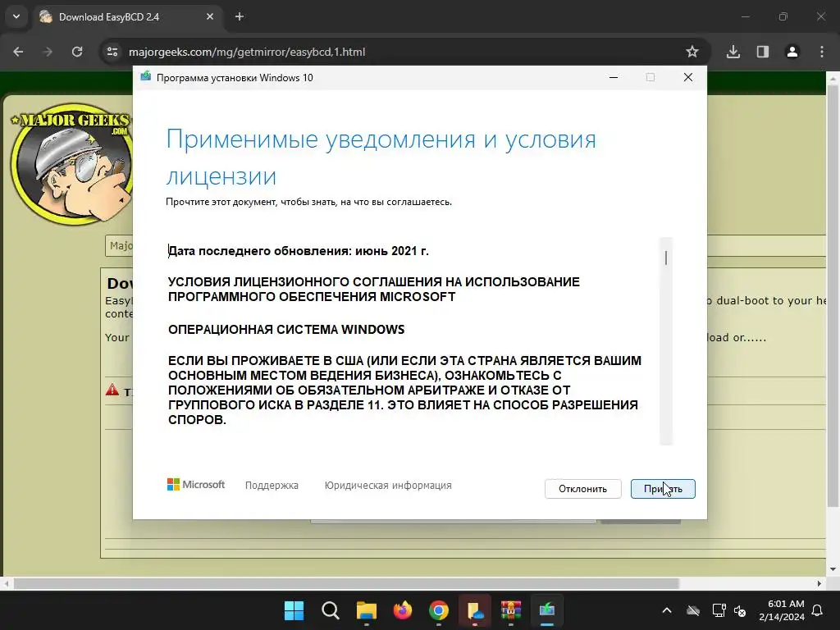840x630 pixels.
Task: Click the license text scrollbar thumb
Action: (666, 258)
